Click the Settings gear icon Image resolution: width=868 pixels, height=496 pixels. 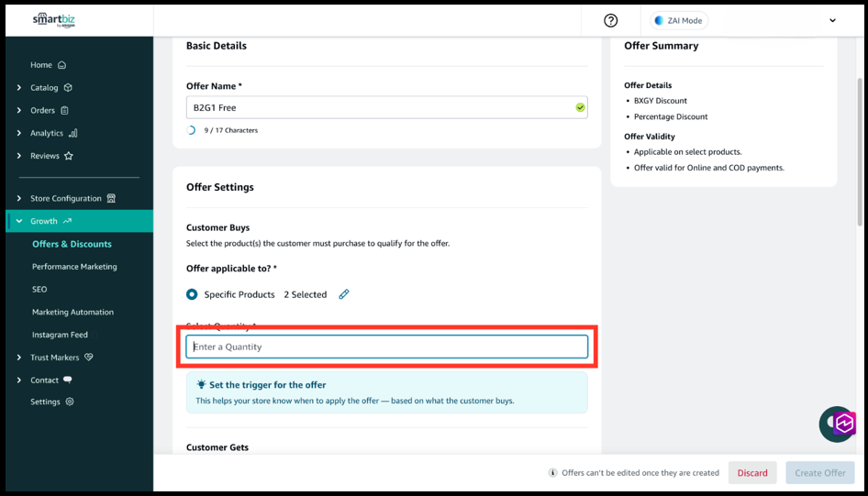(70, 402)
